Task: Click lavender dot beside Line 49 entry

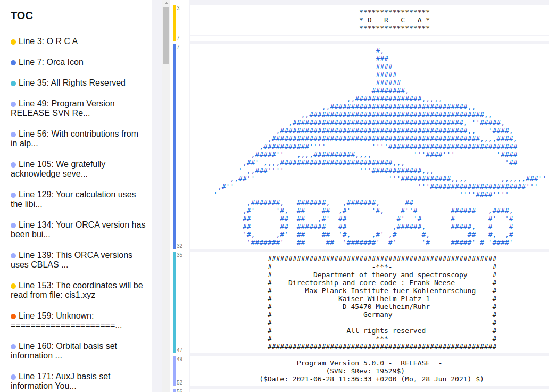Action: click(x=13, y=104)
